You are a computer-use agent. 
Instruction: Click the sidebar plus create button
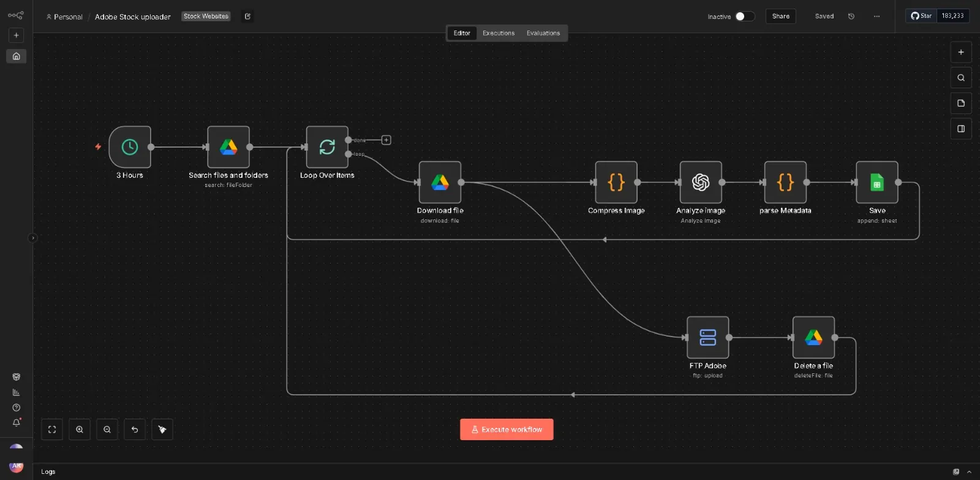(17, 36)
